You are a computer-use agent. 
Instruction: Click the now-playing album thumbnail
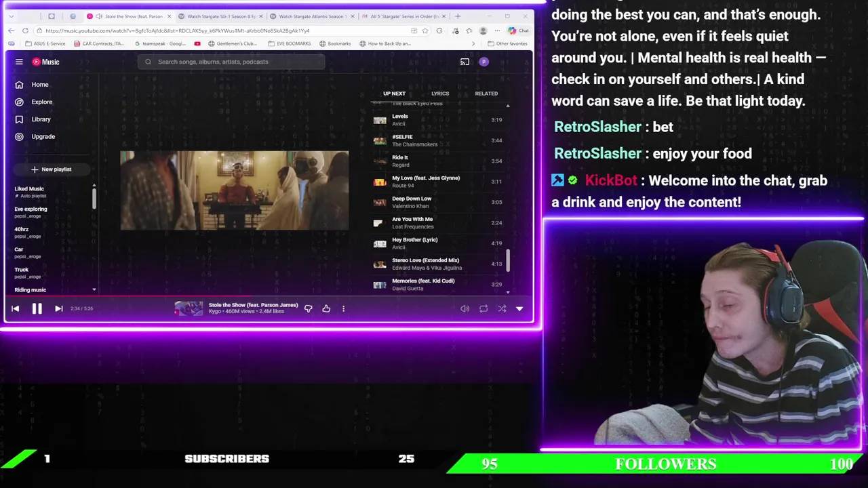pyautogui.click(x=189, y=308)
